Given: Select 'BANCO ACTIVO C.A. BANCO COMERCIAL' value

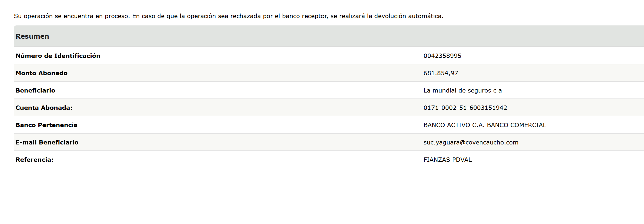Looking at the screenshot, I should (485, 125).
